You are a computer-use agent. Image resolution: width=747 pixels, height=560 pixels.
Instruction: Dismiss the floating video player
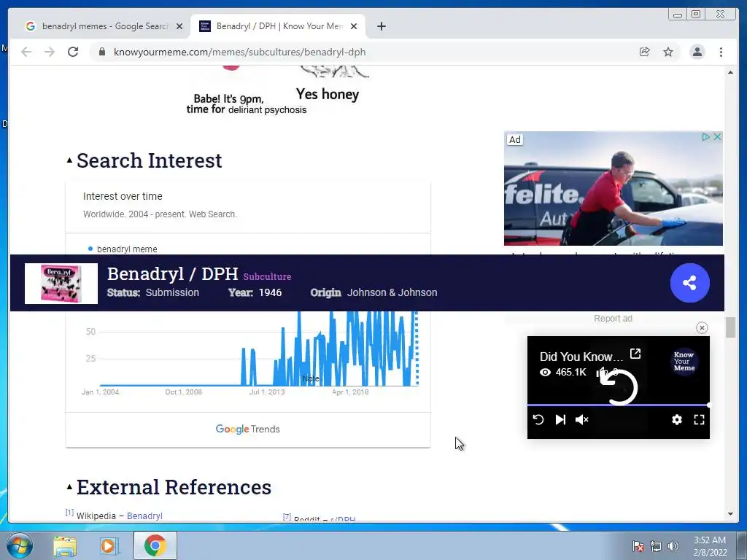click(702, 327)
